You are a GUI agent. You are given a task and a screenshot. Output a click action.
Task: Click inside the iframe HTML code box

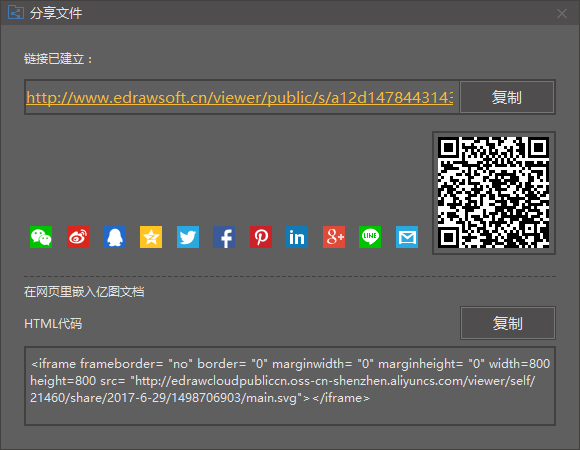pyautogui.click(x=290, y=386)
